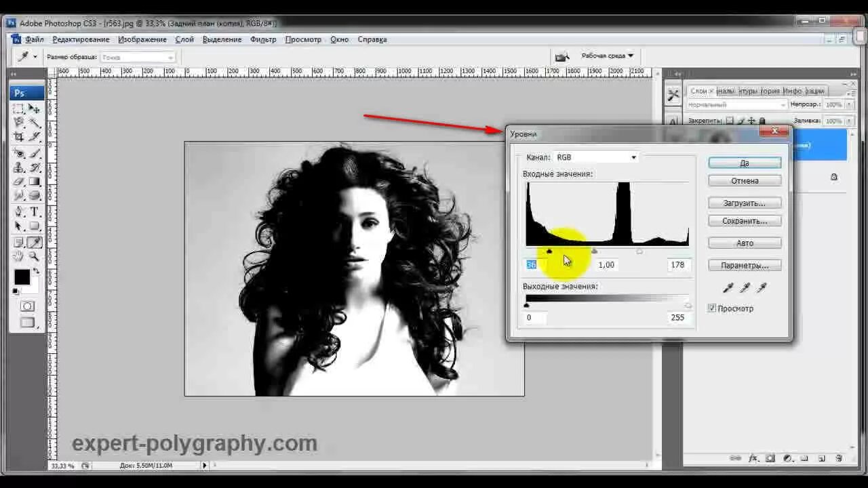Click the white point eyedropper in Levels

point(761,288)
